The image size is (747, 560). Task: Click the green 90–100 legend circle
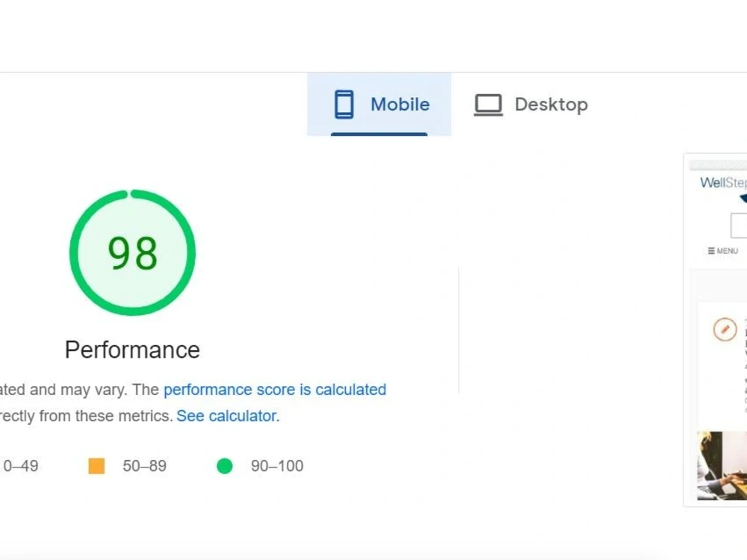coord(224,466)
